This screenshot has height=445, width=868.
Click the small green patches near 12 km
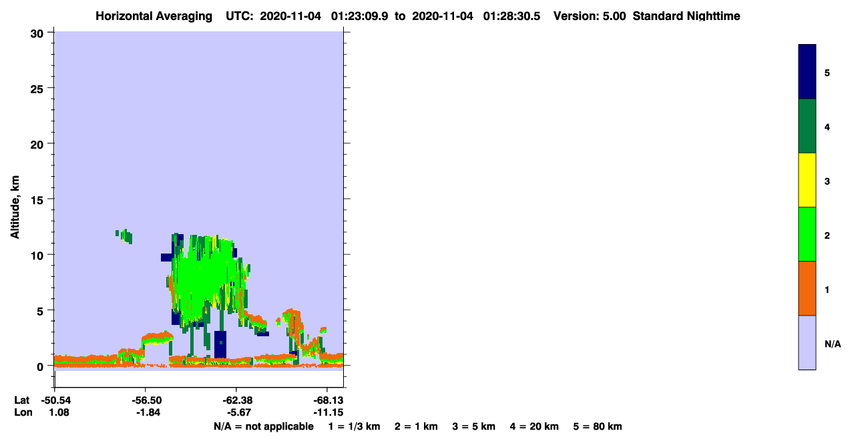[x=124, y=236]
